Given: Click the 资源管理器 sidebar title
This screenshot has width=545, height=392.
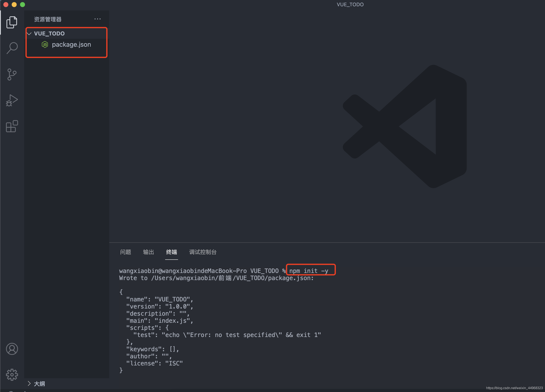Looking at the screenshot, I should click(x=48, y=19).
